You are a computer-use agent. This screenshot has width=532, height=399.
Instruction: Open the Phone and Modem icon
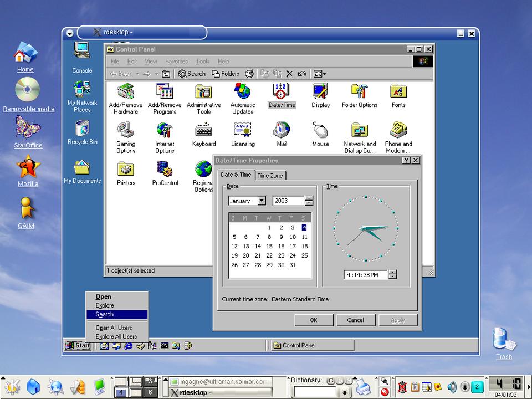(x=398, y=131)
